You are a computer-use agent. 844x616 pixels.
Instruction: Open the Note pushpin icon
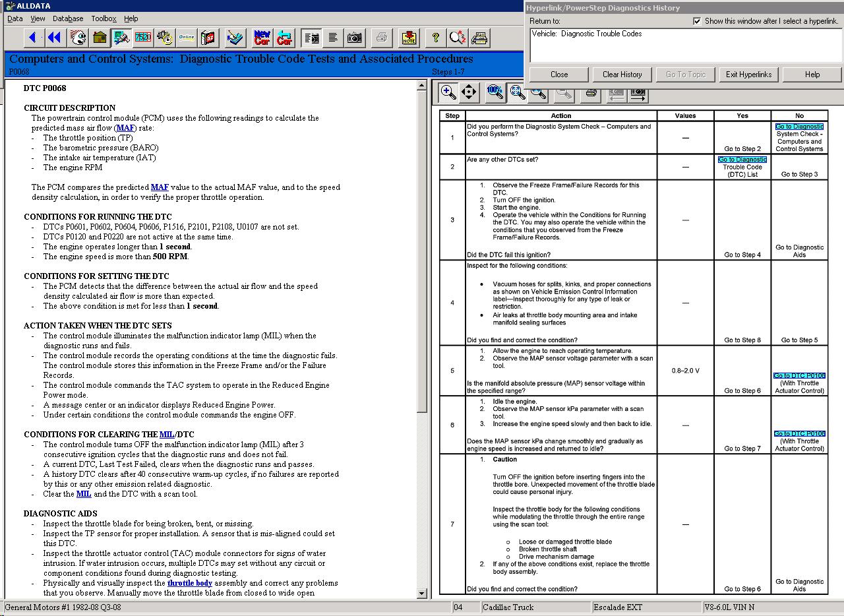click(x=409, y=38)
